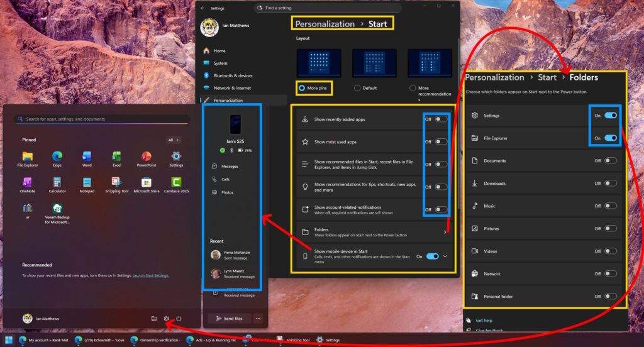
Task: Click the Start menu search box
Action: (x=102, y=119)
